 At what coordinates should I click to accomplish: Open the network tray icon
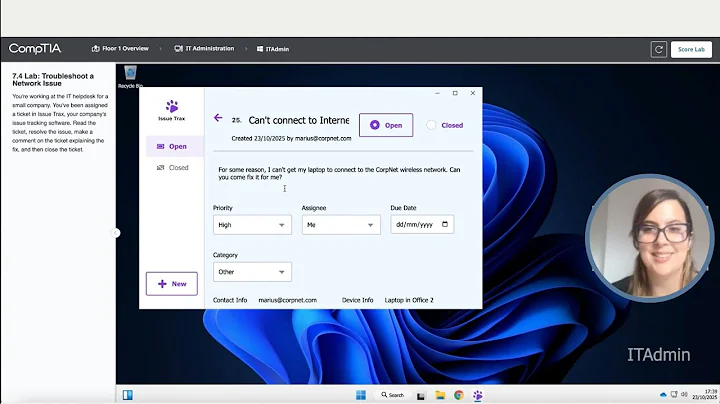click(674, 394)
